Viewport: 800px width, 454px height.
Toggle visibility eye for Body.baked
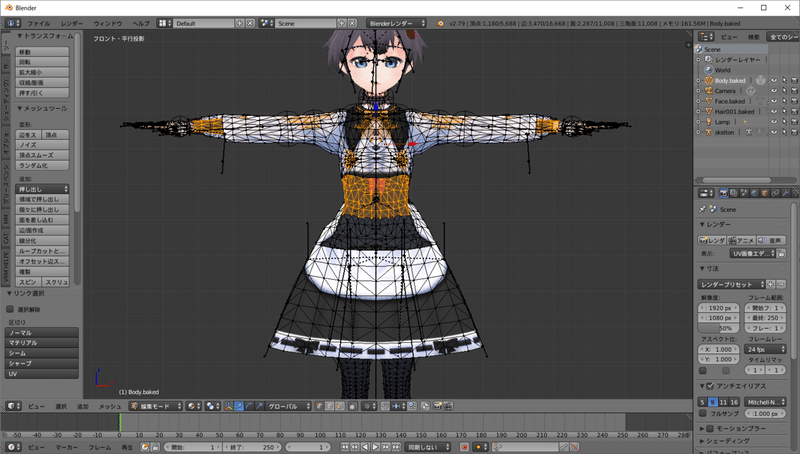774,81
